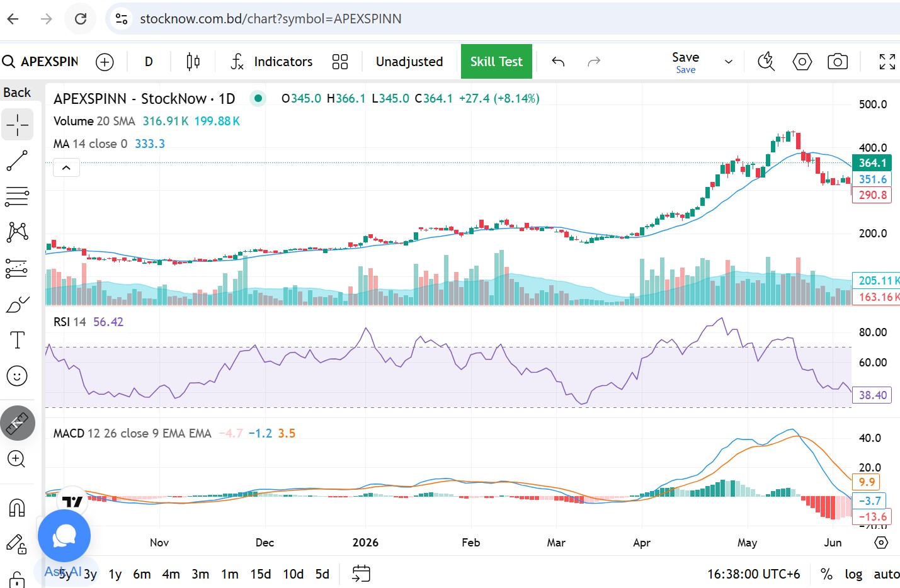Select the Text annotation tool
Image resolution: width=900 pixels, height=588 pixels.
point(17,340)
